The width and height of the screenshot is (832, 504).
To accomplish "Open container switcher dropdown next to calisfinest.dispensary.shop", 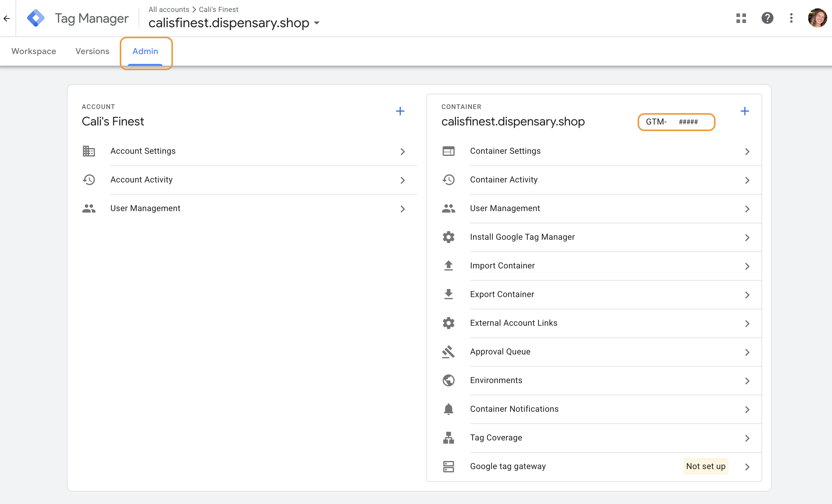I will [x=317, y=23].
